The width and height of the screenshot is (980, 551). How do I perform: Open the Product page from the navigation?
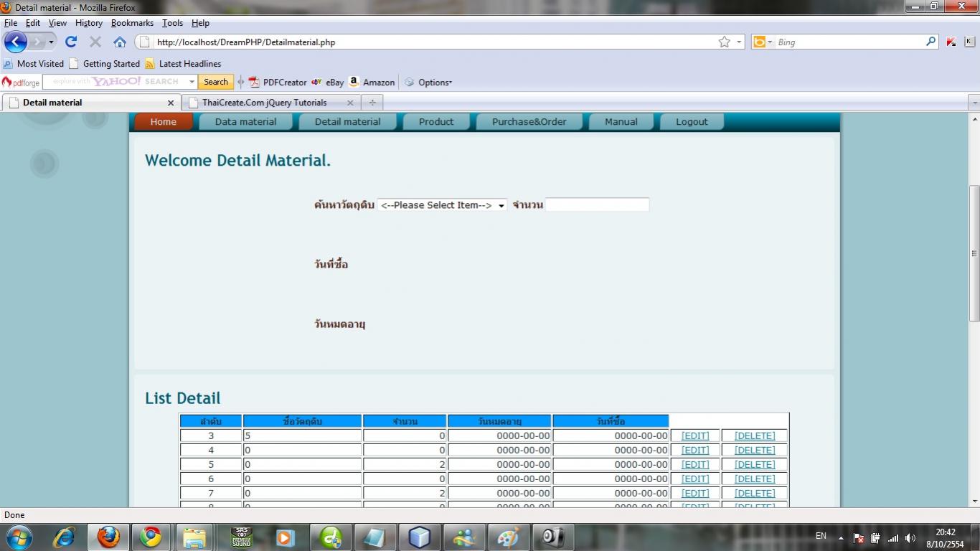[436, 122]
